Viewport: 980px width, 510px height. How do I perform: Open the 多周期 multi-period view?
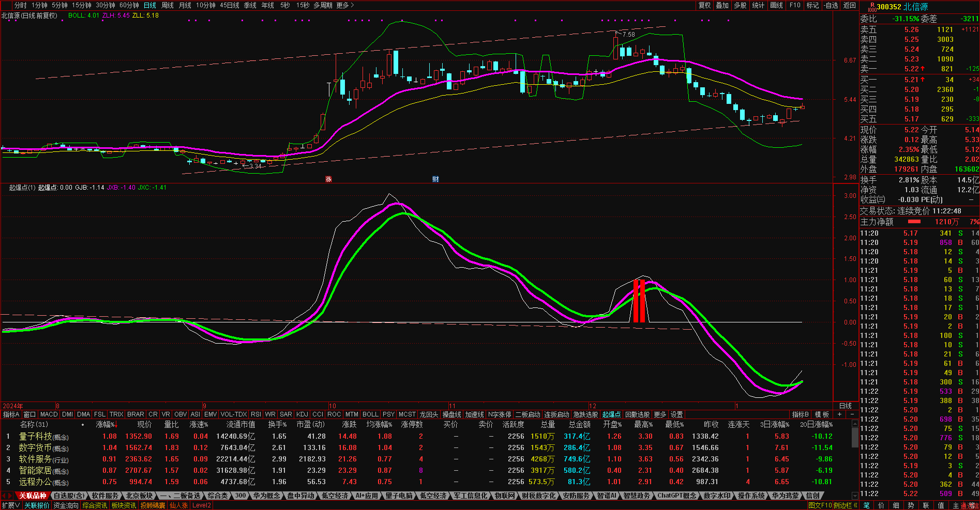323,5
